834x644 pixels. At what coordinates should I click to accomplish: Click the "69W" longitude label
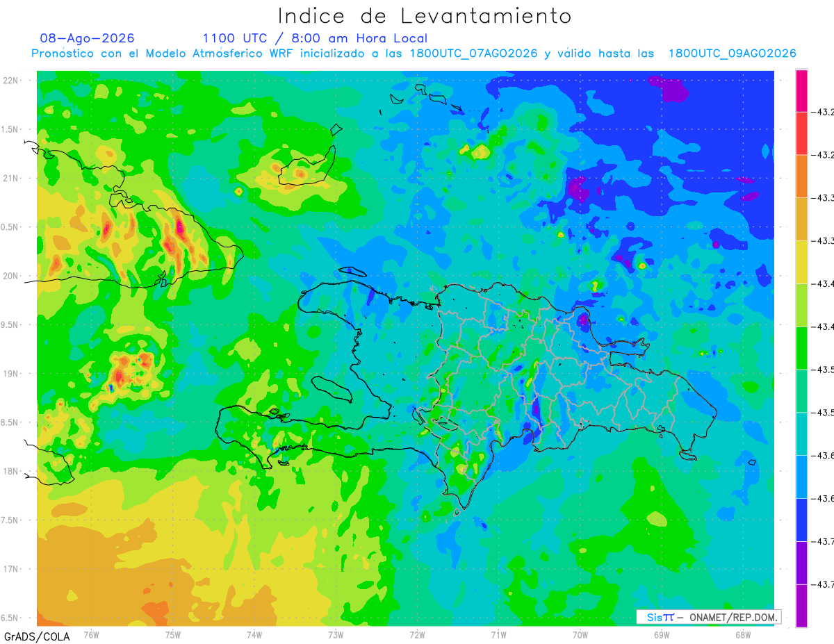pos(662,634)
